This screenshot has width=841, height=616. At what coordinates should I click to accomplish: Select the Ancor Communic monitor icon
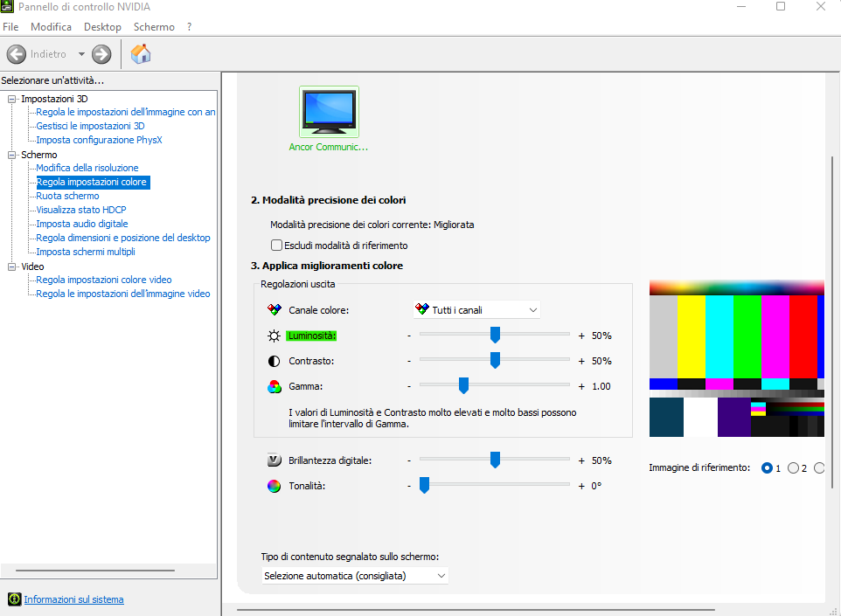(x=329, y=112)
